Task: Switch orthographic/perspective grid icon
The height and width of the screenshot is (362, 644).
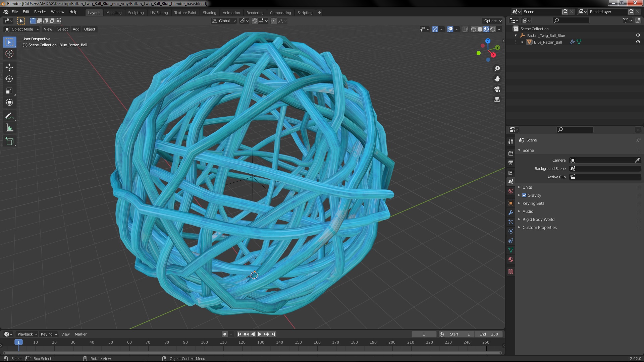Action: click(x=497, y=100)
